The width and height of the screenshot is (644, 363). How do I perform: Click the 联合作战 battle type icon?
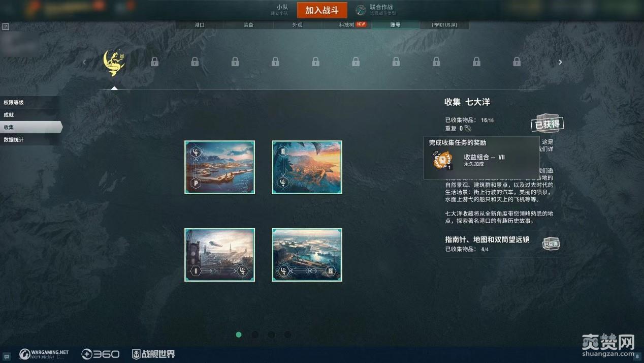click(x=360, y=10)
